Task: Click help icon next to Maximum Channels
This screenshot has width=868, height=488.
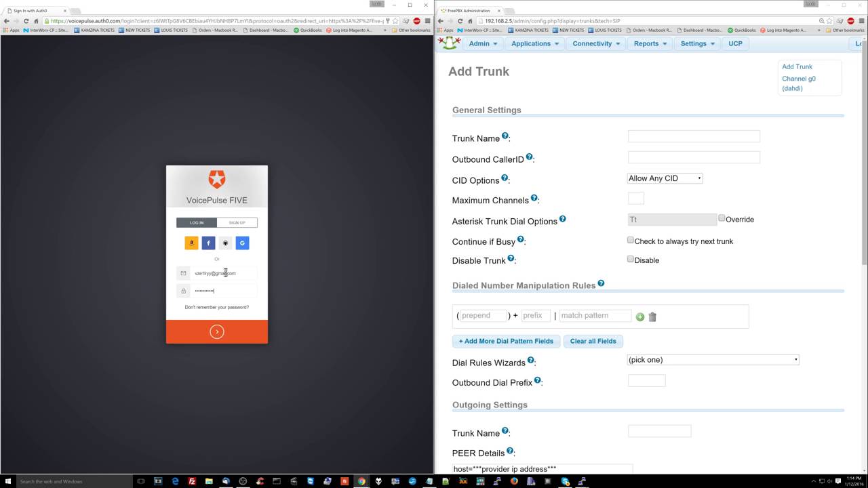Action: 534,198
